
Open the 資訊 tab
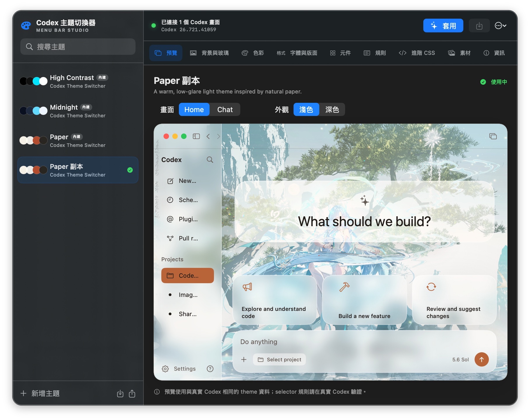click(494, 53)
